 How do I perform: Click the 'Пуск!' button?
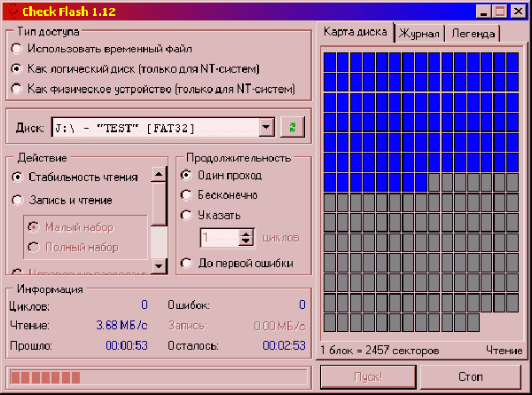coord(368,376)
